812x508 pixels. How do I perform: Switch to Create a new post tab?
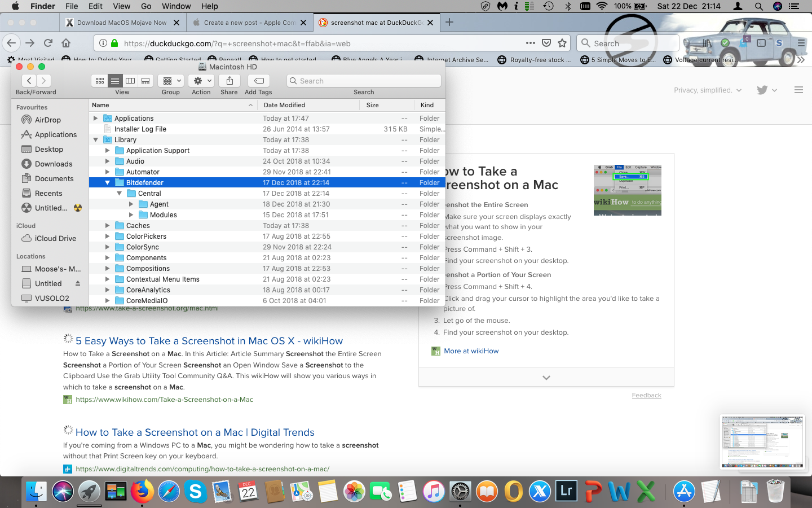pyautogui.click(x=250, y=23)
